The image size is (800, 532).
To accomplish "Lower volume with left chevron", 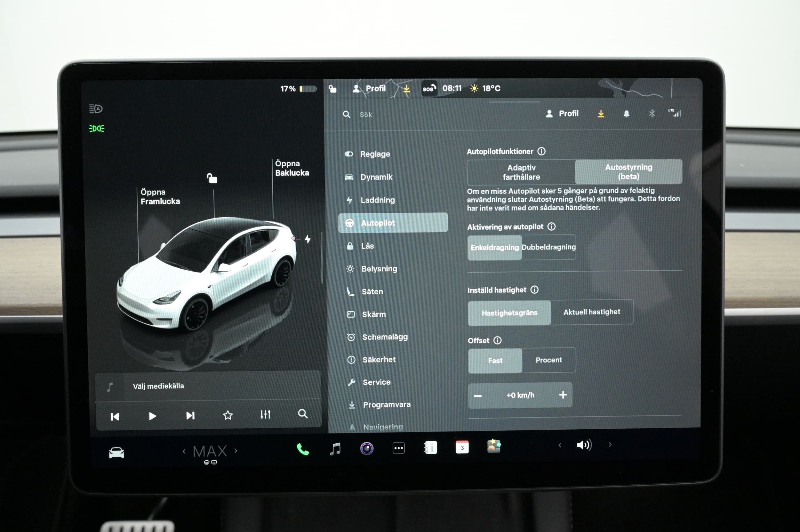I will click(560, 445).
